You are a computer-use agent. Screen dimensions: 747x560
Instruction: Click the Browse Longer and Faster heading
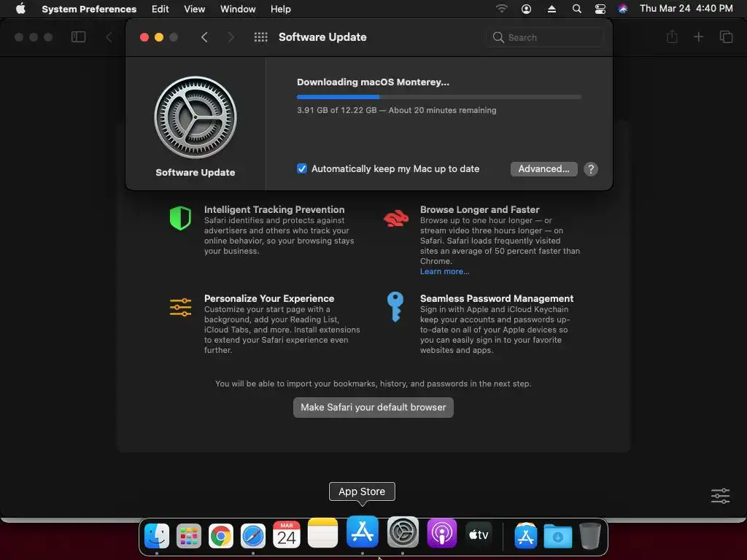[480, 209]
